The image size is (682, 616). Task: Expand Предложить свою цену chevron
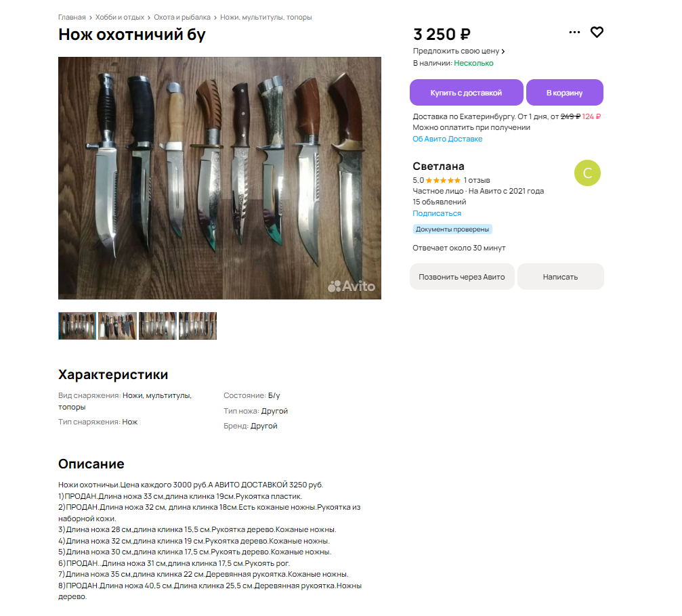pos(503,51)
